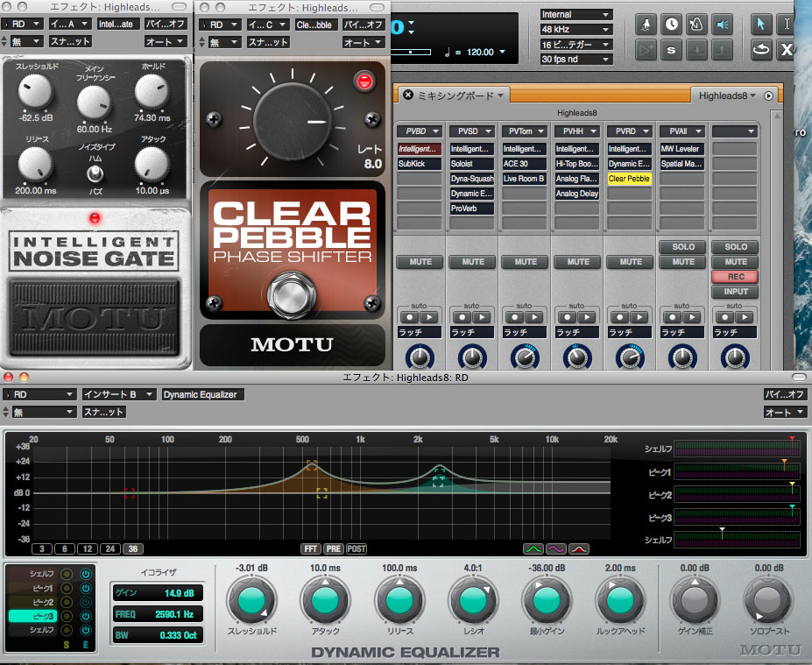
Task: Click the PVBD automation record button
Action: 410,317
